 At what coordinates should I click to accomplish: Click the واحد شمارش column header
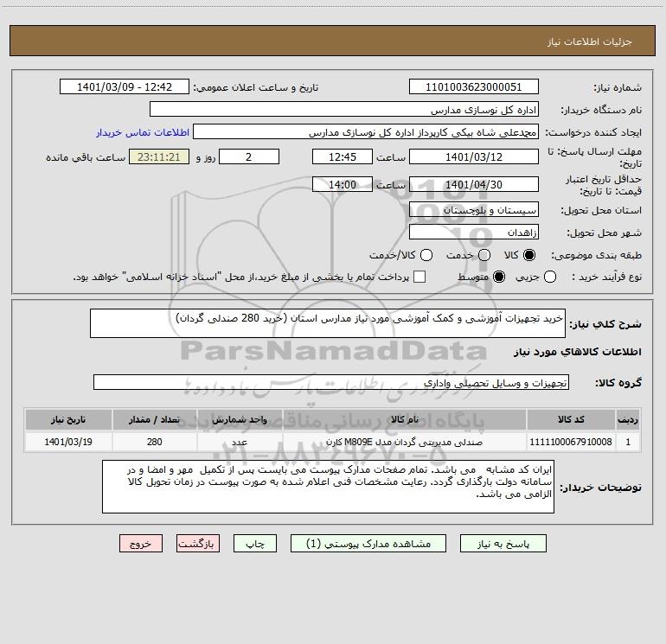240,419
